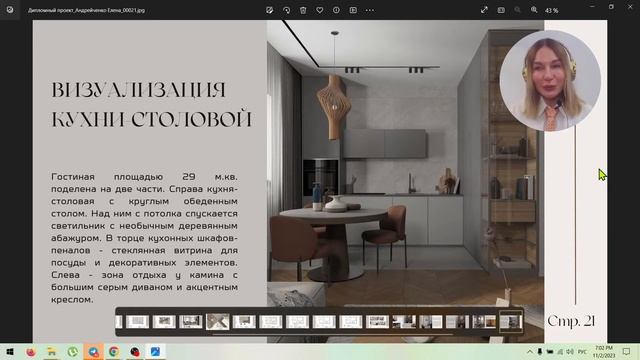Toggle the filmstrip view icon

point(353,10)
